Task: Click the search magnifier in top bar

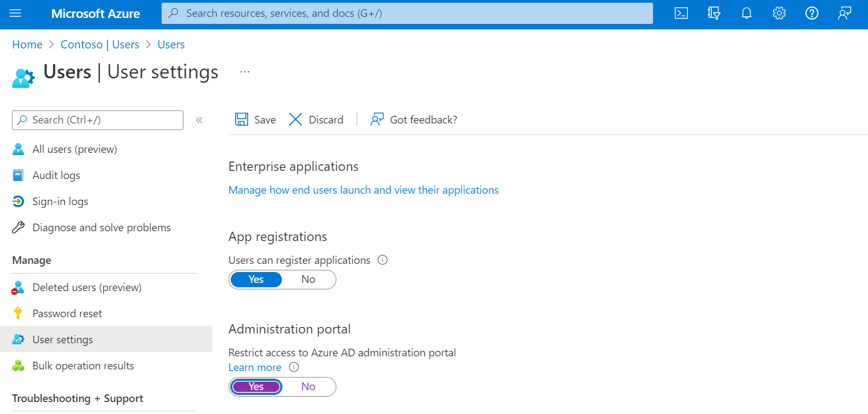Action: [x=174, y=13]
